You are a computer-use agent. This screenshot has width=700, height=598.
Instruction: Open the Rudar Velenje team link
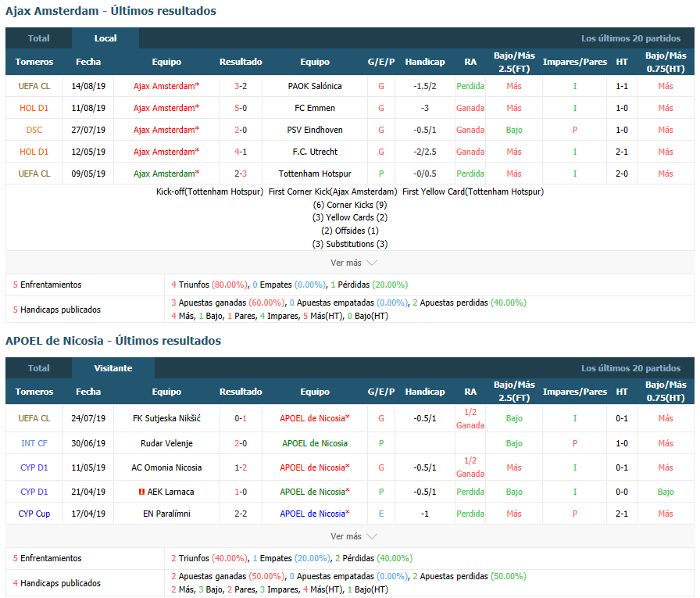click(x=166, y=443)
